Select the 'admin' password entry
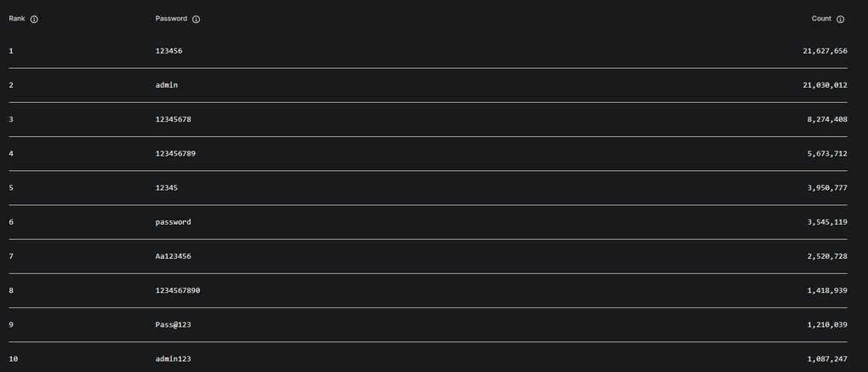Screen dimensions: 868x372 [x=167, y=85]
